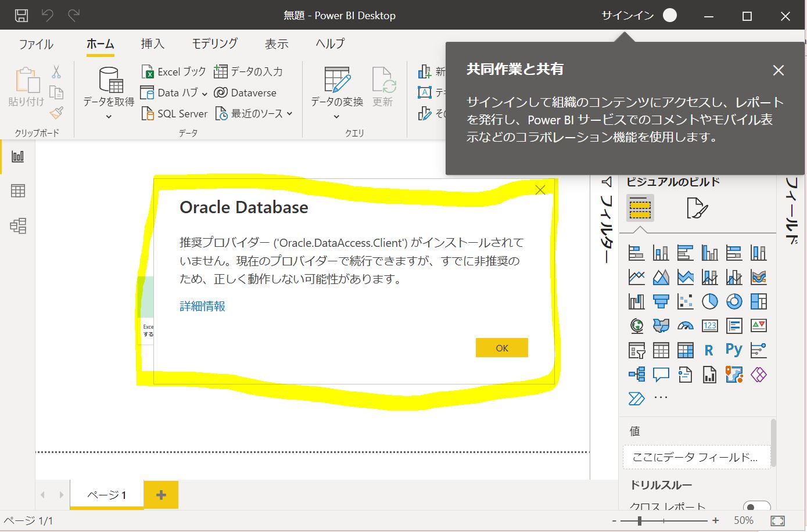
Task: Open the model relationships view
Action: [18, 226]
